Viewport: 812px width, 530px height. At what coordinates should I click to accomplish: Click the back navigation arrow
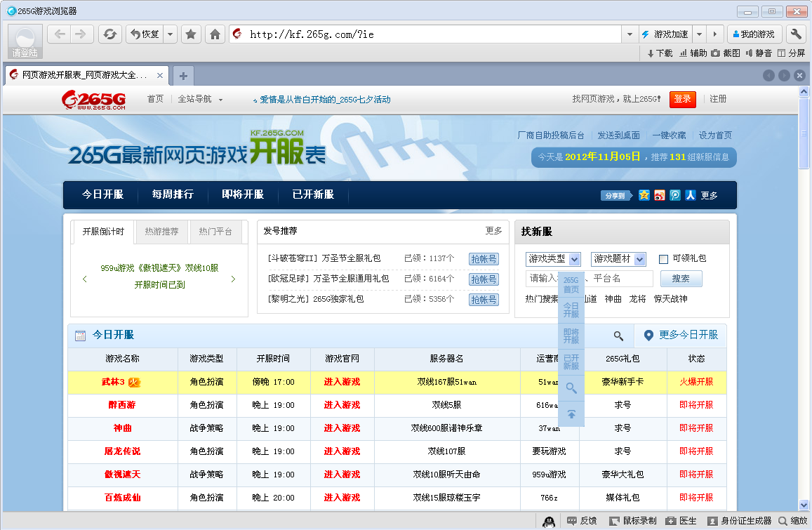click(60, 34)
